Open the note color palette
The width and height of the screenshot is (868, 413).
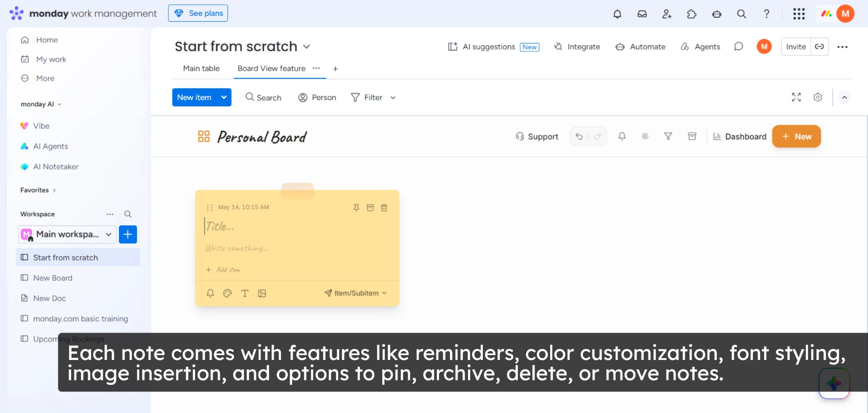point(227,293)
